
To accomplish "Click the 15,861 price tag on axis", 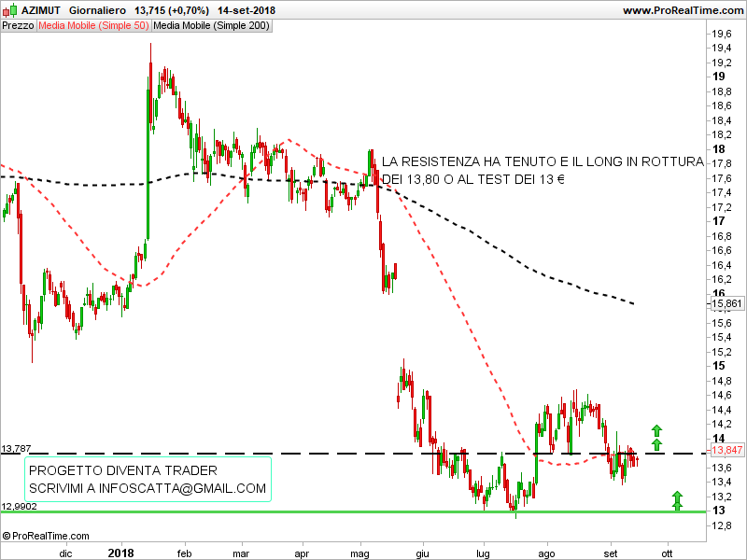I will (727, 303).
